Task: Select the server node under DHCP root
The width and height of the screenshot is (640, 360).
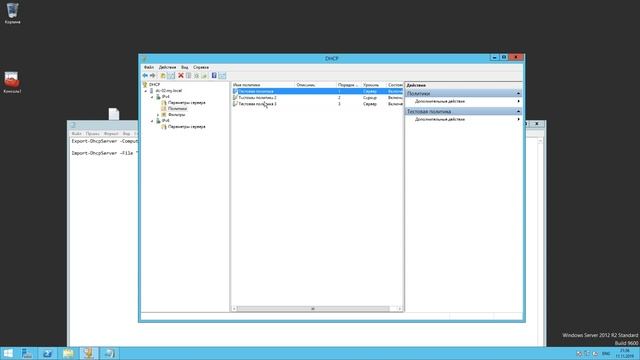Action: 169,91
